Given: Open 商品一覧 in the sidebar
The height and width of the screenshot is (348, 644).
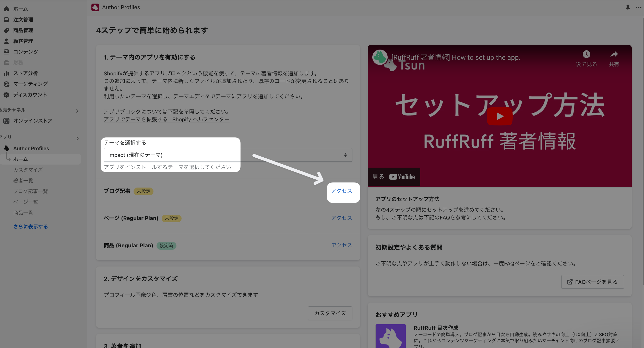Looking at the screenshot, I should (23, 213).
